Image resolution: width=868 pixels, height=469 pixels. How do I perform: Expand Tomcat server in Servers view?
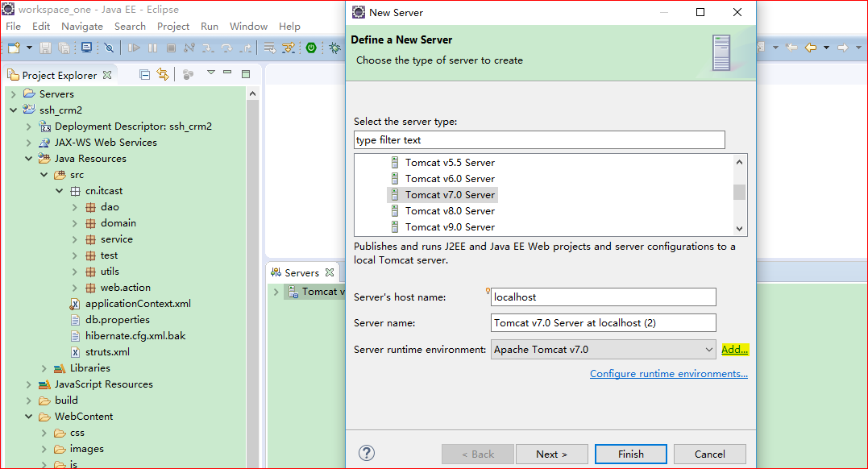click(276, 292)
